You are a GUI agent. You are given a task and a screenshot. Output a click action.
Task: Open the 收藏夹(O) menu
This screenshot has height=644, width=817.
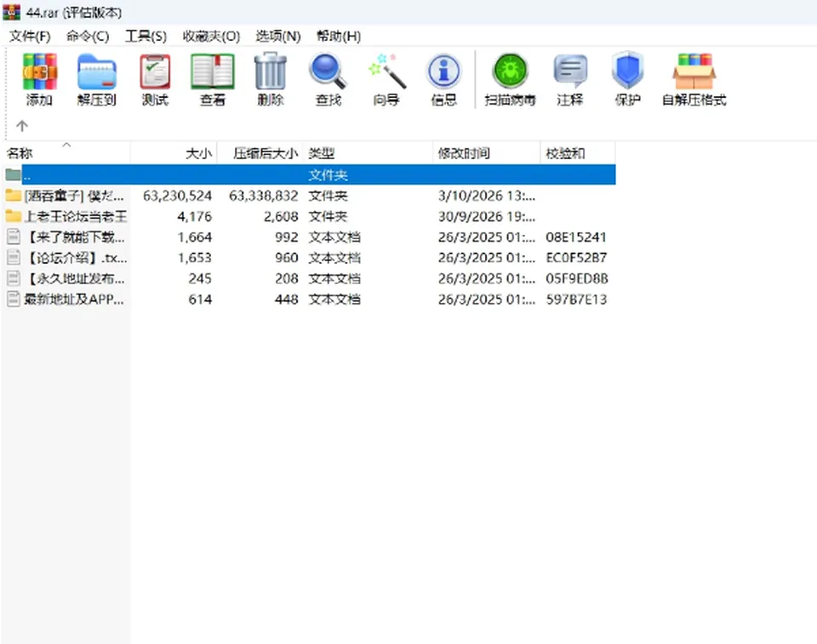(x=211, y=36)
